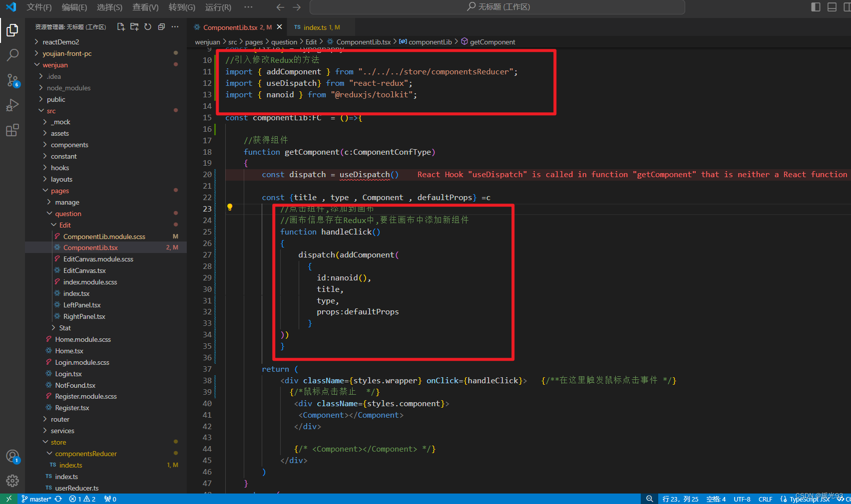The height and width of the screenshot is (504, 851).
Task: Refresh the explorer file tree
Action: pyautogui.click(x=148, y=27)
